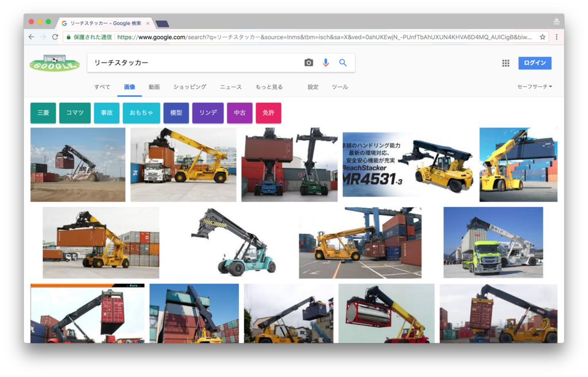Reload the page with the refresh icon

click(55, 37)
